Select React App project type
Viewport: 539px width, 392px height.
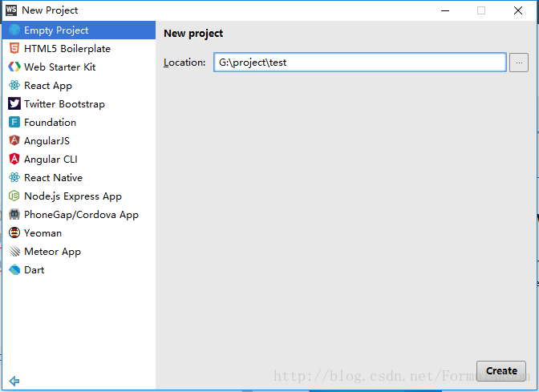tap(79, 85)
